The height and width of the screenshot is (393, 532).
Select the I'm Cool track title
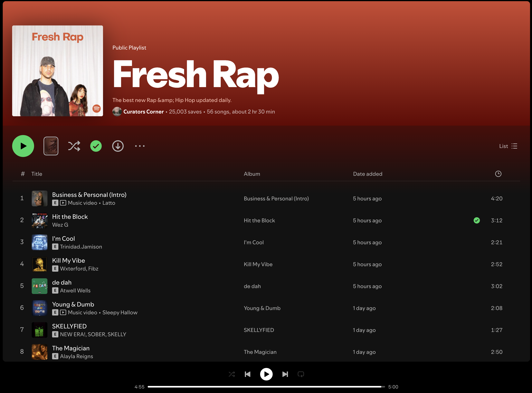click(63, 239)
